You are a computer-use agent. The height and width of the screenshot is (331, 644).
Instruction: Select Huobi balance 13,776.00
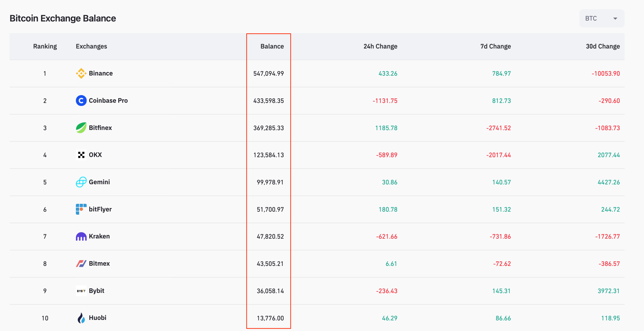tap(270, 318)
